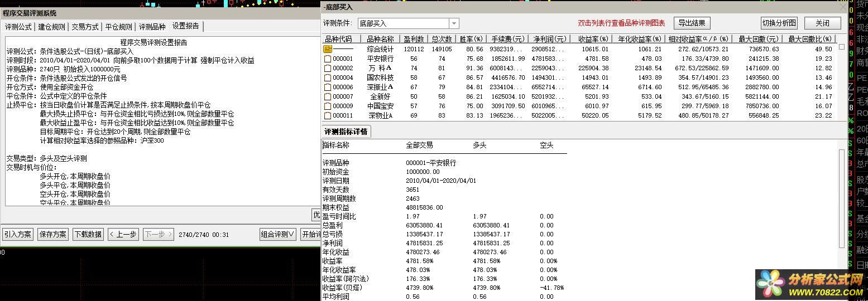868x301 pixels.
Task: Select the 国农科技 stock name
Action: [380, 77]
